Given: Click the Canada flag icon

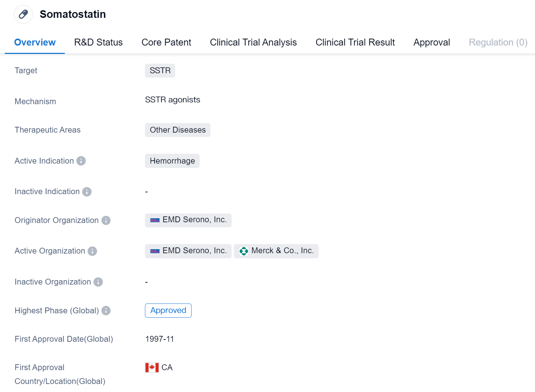Looking at the screenshot, I should click(152, 368).
